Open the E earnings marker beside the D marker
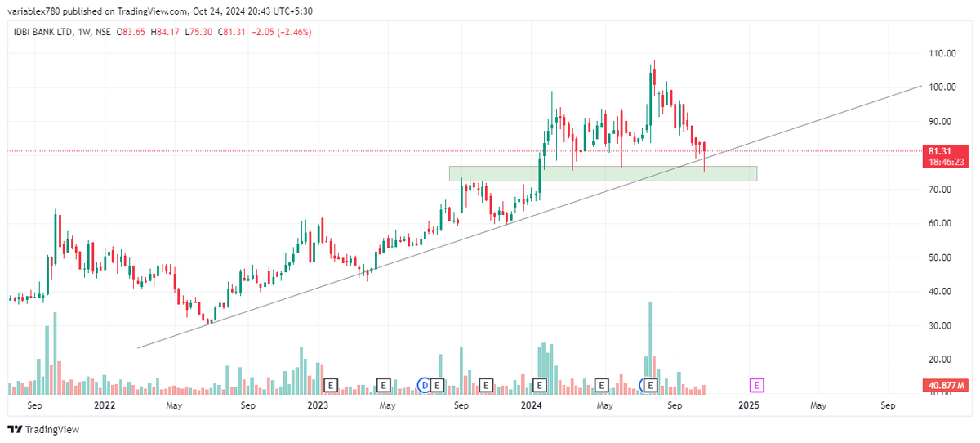This screenshot has height=443, width=980. 437,384
